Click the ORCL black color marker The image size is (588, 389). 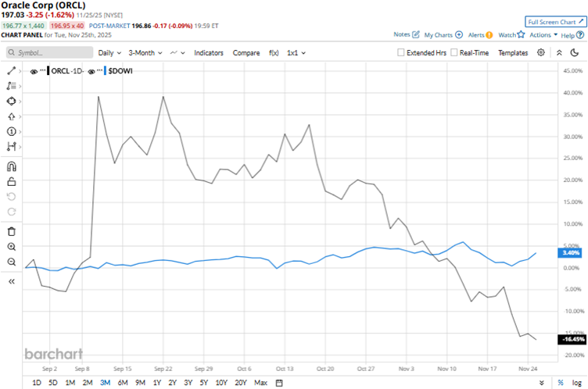(48, 71)
